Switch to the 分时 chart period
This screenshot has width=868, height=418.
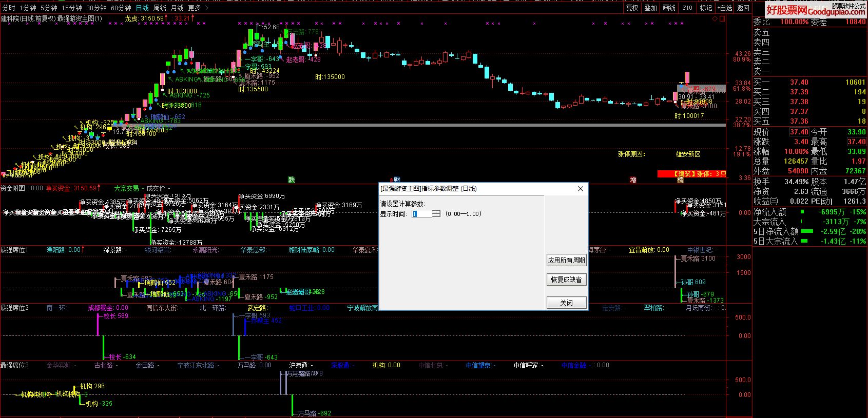tap(9, 8)
